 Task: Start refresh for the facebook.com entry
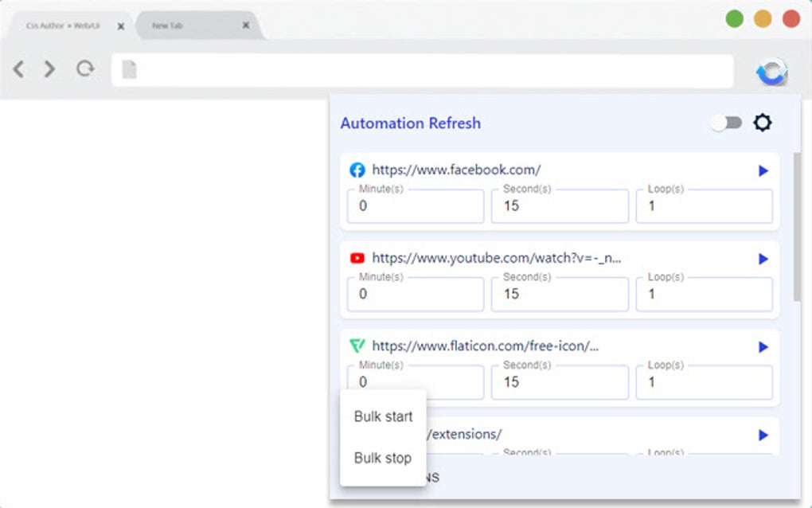pyautogui.click(x=763, y=170)
